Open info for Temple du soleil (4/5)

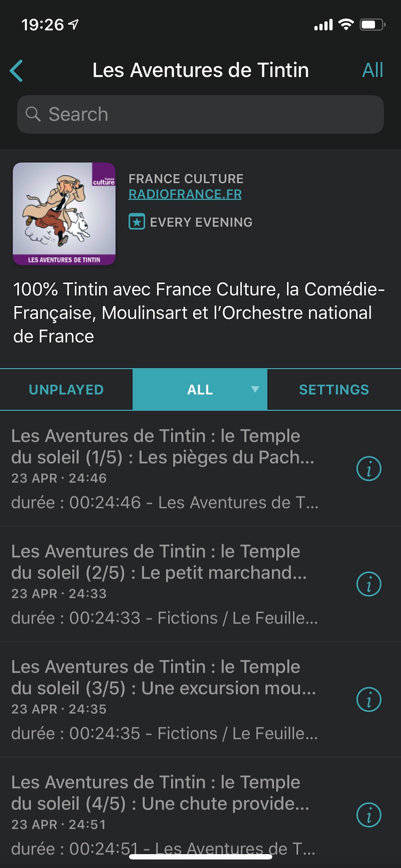click(x=369, y=815)
